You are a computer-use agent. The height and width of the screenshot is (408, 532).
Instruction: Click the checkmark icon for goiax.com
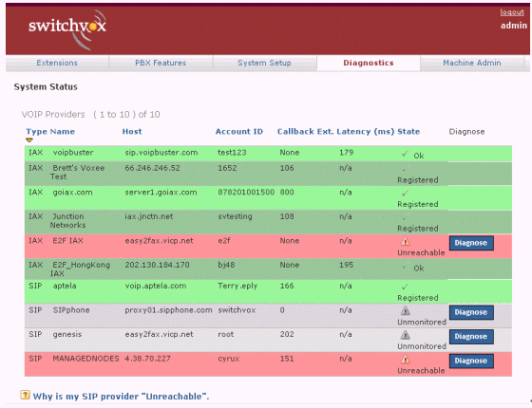point(405,194)
